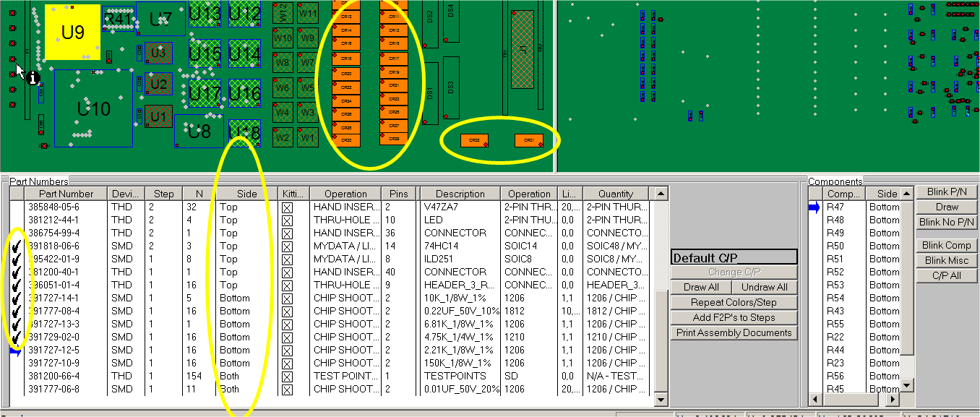Toggle the Kitting checkbox for the 74HC14 row
The width and height of the screenshot is (980, 417).
[x=287, y=246]
